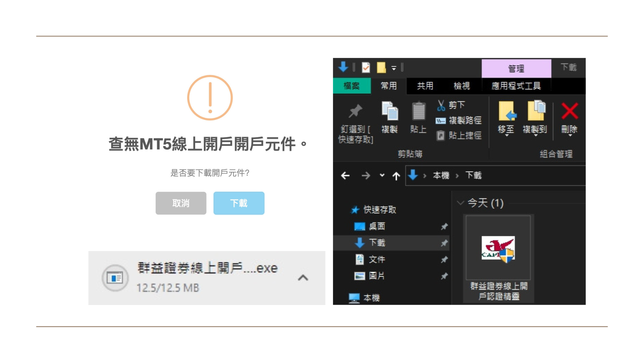Click the 取消 cancel button
The width and height of the screenshot is (644, 362).
(181, 203)
